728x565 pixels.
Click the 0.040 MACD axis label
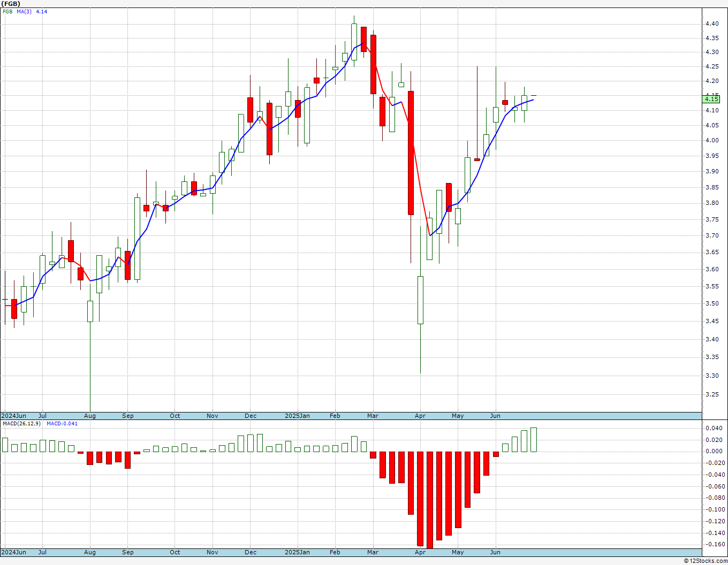[714, 428]
